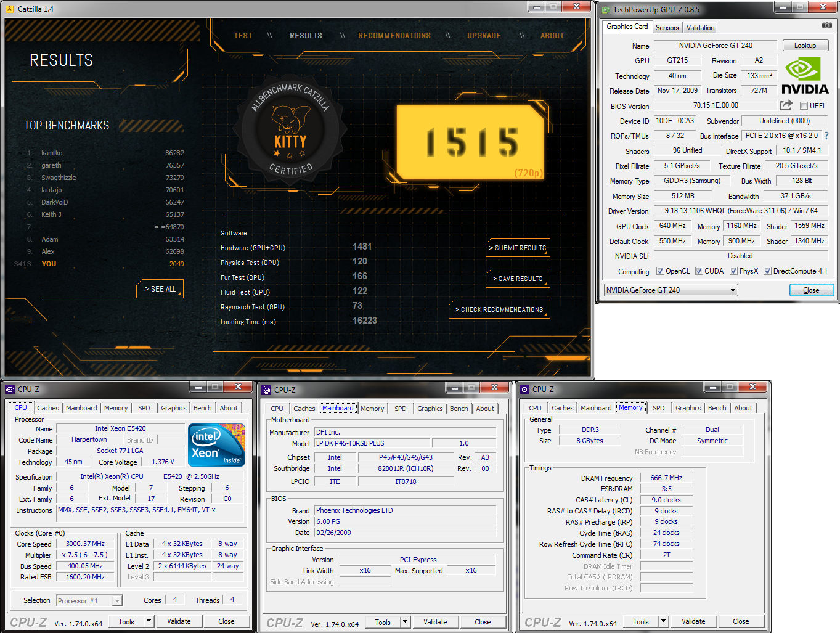Minimize the Catzilla window

coord(536,7)
